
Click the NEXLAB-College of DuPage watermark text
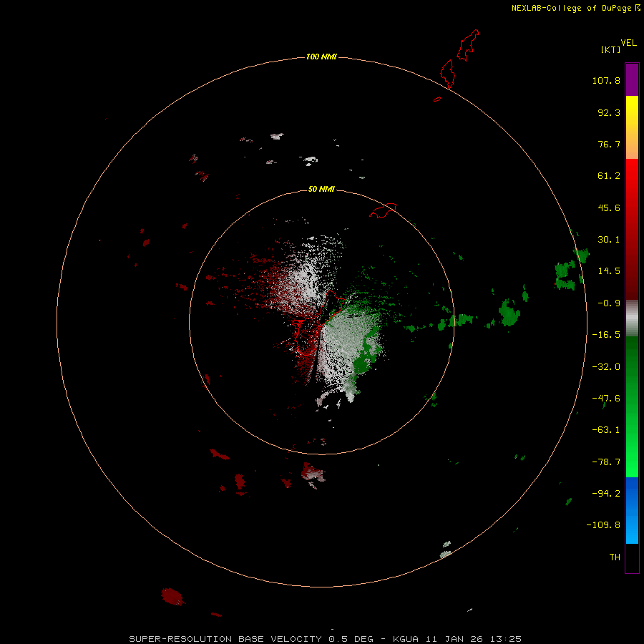pyautogui.click(x=576, y=8)
